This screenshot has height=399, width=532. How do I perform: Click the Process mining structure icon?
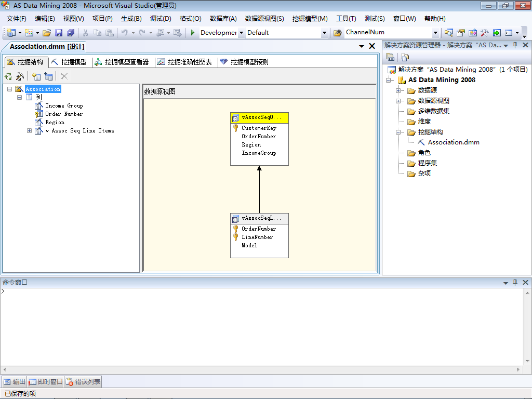(x=8, y=76)
